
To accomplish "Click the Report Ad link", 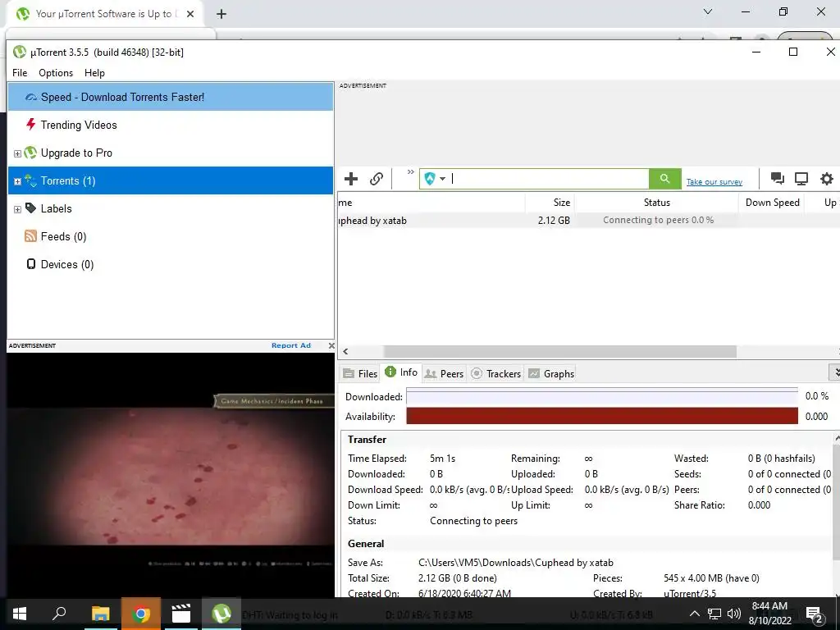I will pyautogui.click(x=291, y=345).
